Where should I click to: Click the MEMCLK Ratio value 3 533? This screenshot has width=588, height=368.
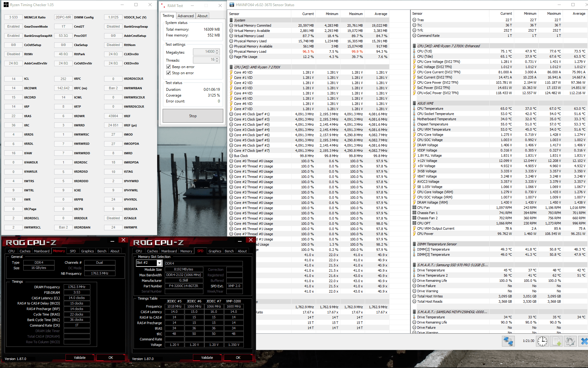click(x=13, y=17)
